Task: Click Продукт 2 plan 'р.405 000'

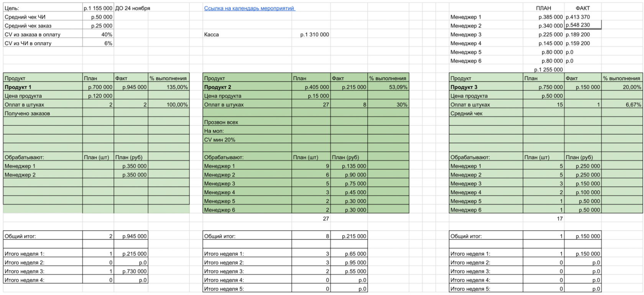Action: [311, 87]
